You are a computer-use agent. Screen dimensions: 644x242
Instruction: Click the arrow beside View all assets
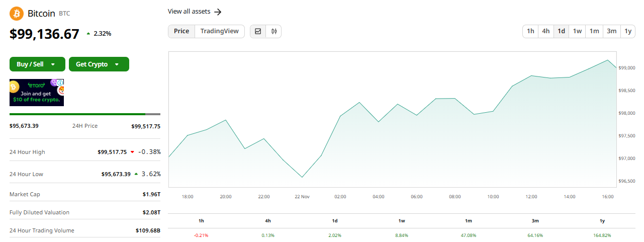point(218,12)
